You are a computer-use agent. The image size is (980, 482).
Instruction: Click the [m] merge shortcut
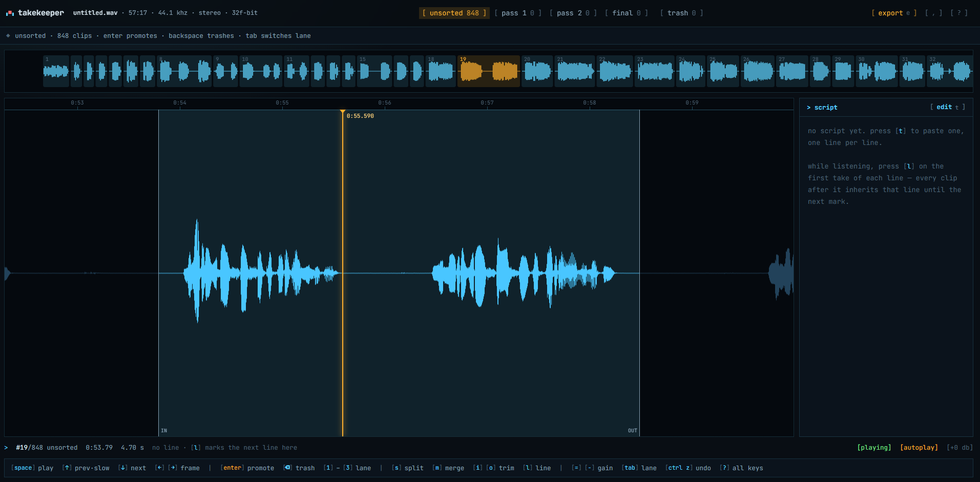click(448, 468)
